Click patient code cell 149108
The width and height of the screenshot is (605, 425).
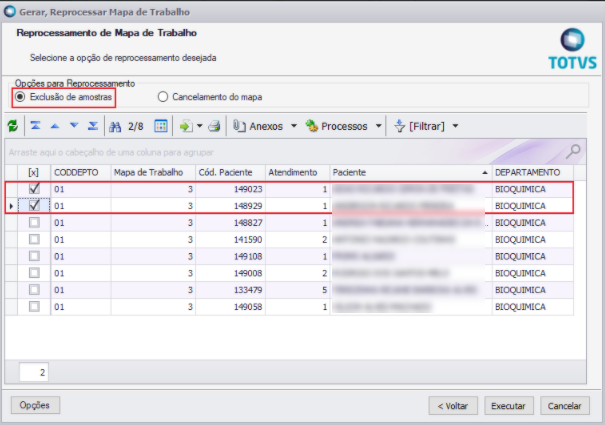click(x=230, y=256)
